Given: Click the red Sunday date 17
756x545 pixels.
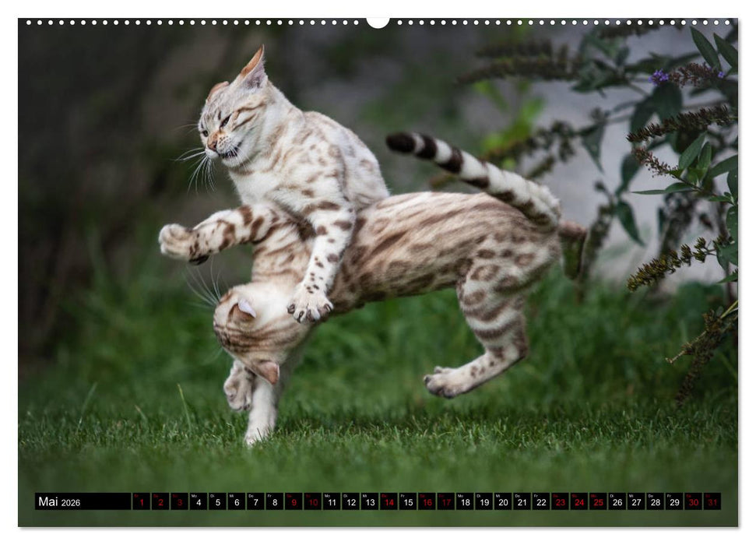Looking at the screenshot, I should pyautogui.click(x=446, y=501).
